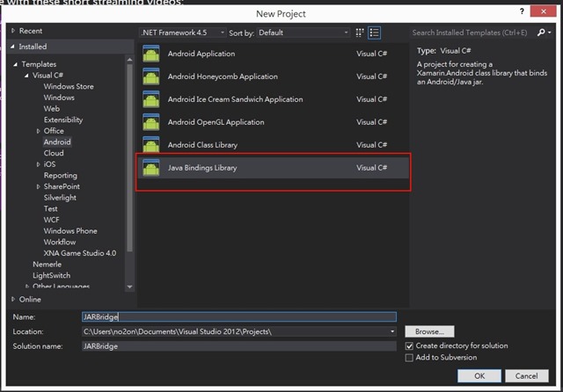
Task: Click the template tree scrollbar down arrow
Action: tap(129, 287)
